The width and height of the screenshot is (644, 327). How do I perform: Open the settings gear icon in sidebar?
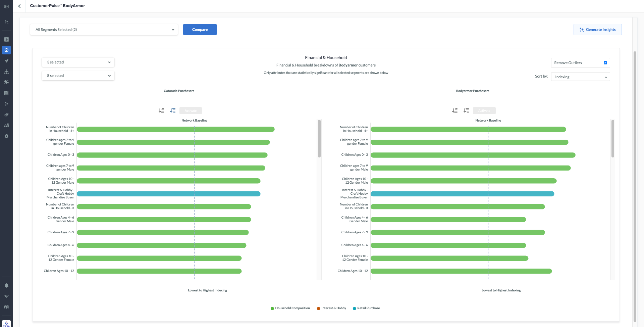click(6, 136)
